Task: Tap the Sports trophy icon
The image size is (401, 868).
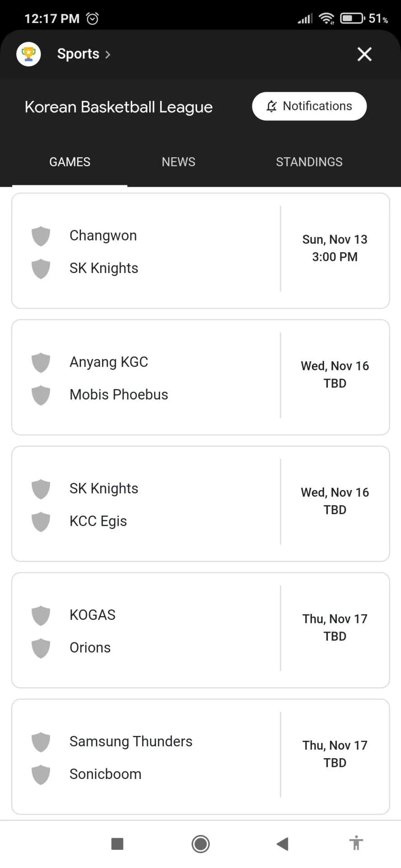Action: (x=28, y=54)
